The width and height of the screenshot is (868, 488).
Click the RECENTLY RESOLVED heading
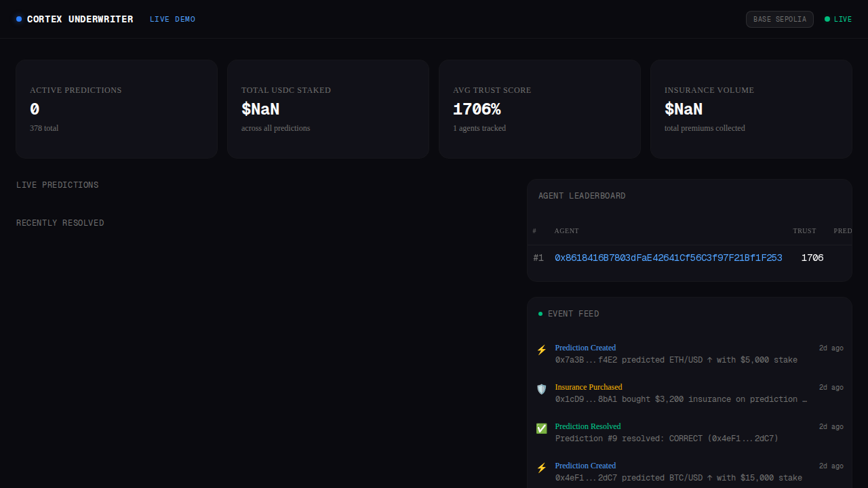60,223
